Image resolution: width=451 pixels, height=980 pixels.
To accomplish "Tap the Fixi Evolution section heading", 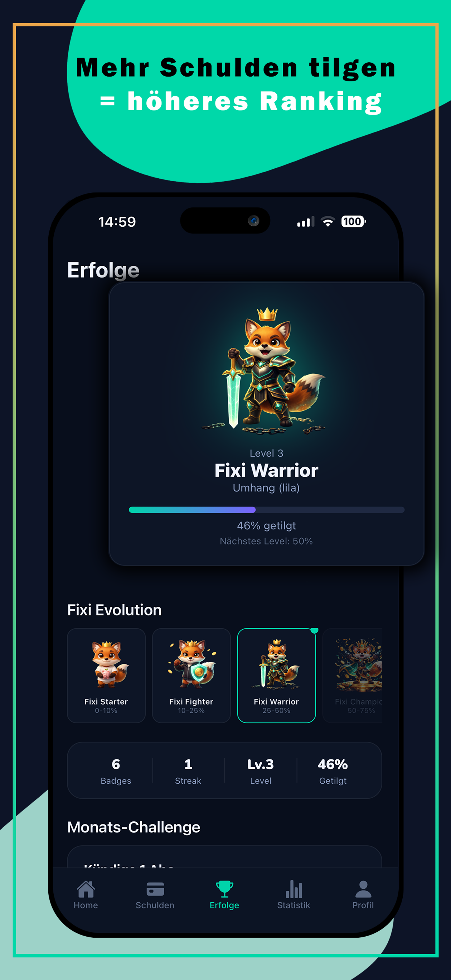I will coord(115,610).
